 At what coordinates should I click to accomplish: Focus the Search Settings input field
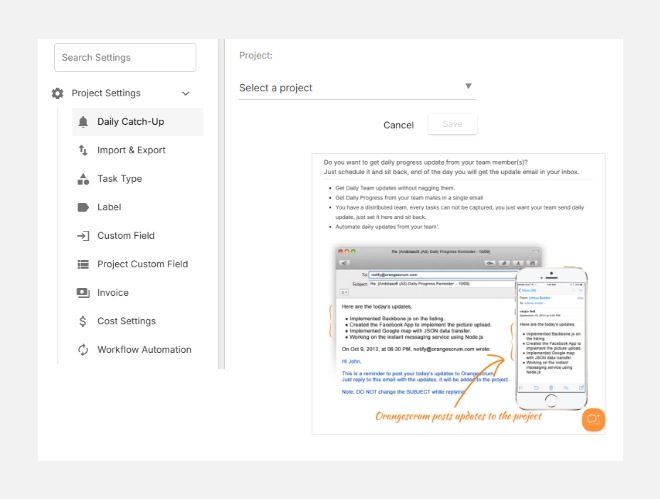tap(125, 58)
